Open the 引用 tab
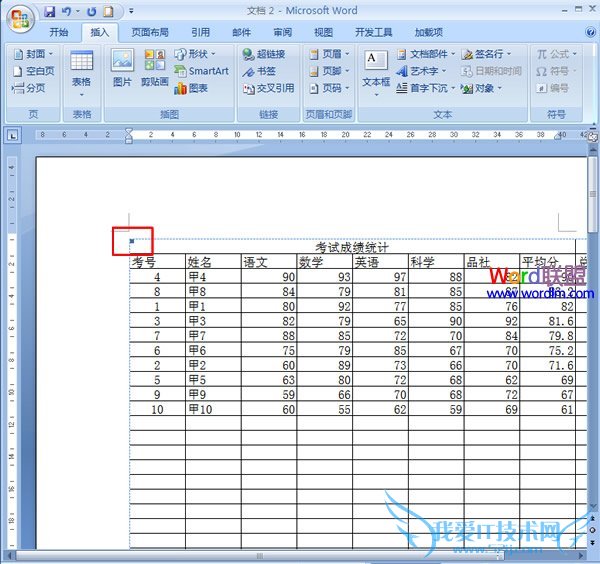This screenshot has width=600, height=564. coord(201,33)
